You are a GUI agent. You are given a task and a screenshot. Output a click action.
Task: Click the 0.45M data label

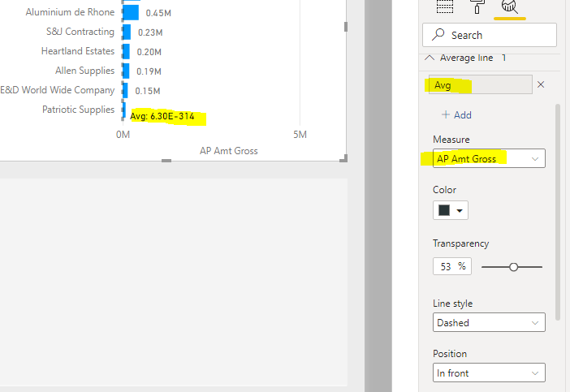[158, 13]
